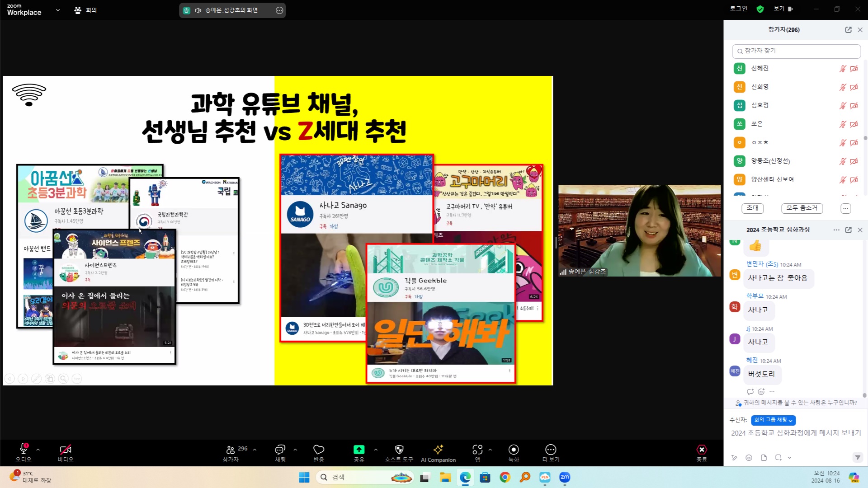Click the chat message input field
This screenshot has width=868, height=488.
tap(796, 433)
